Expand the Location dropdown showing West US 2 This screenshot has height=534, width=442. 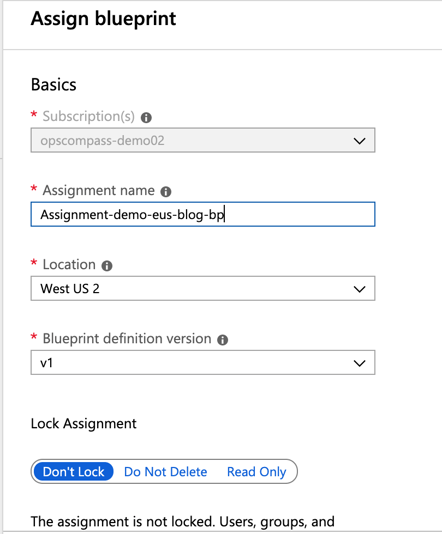[x=203, y=288]
